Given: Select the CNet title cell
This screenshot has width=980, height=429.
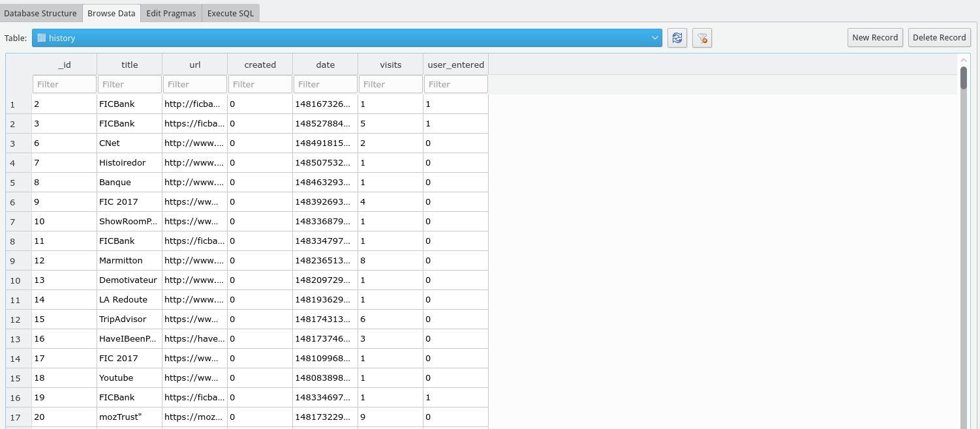Looking at the screenshot, I should (x=130, y=143).
